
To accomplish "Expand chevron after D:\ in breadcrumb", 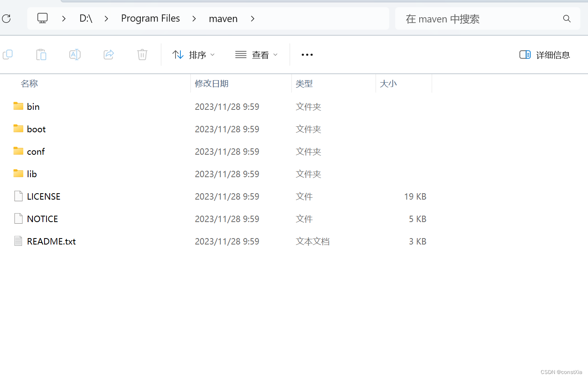I will click(106, 18).
